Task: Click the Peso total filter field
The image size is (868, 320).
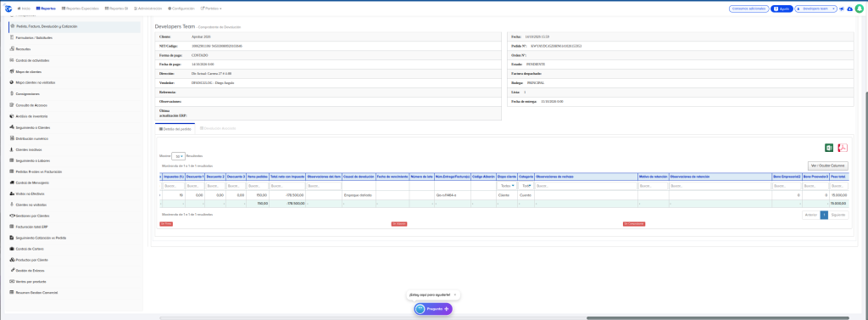Action: click(x=839, y=186)
